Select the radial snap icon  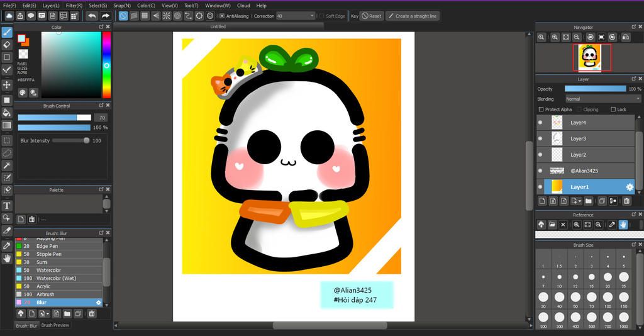[x=166, y=16]
